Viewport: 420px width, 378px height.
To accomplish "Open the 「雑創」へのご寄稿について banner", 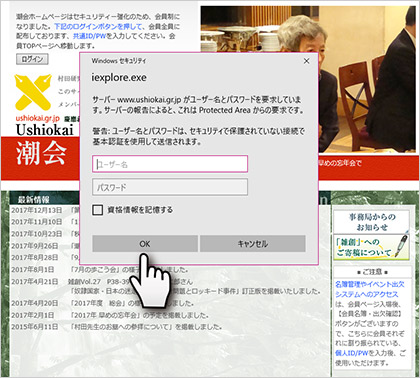I will [x=372, y=247].
